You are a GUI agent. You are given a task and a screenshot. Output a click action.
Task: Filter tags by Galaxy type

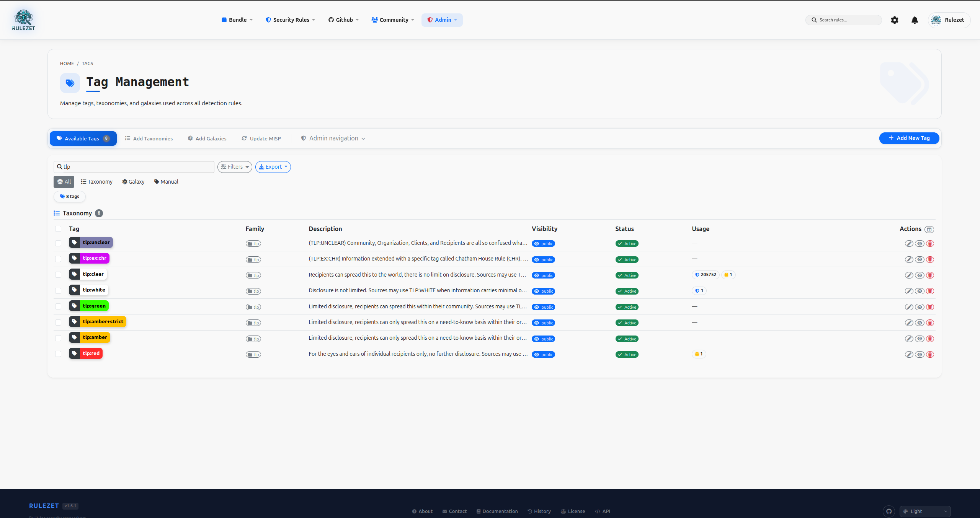pyautogui.click(x=133, y=182)
